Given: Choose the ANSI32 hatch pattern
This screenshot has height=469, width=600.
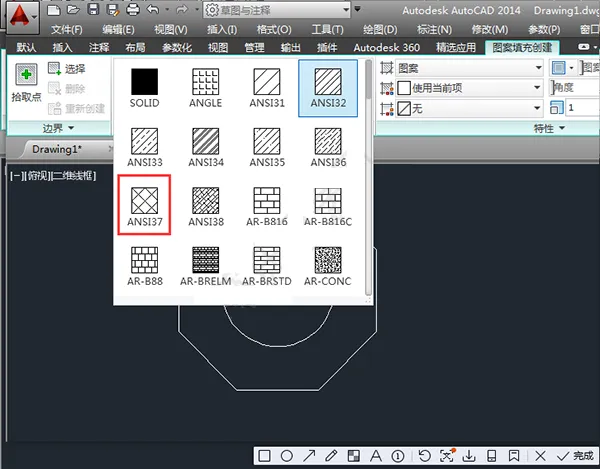Looking at the screenshot, I should coord(328,88).
